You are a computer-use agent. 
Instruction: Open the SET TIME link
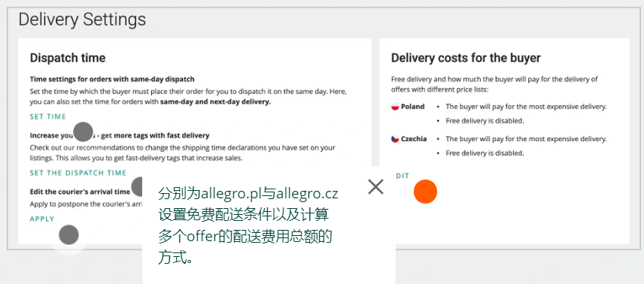[47, 117]
